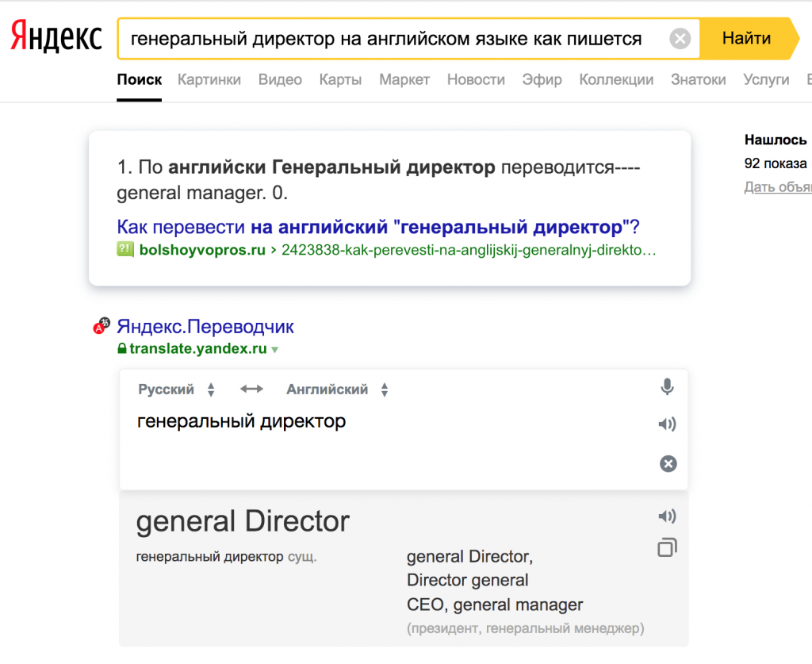Viewport: 812px width, 664px height.
Task: Swap languages with the double arrow icon
Action: [x=251, y=389]
